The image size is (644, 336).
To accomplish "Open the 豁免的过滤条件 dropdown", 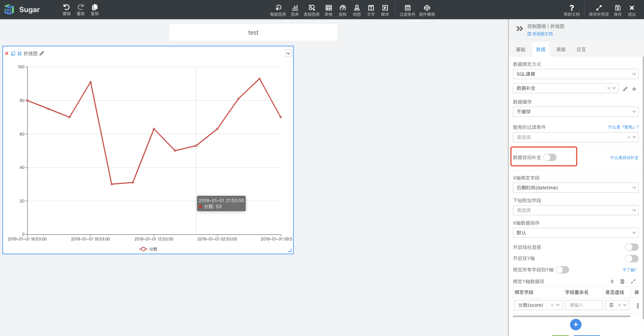I will (575, 137).
